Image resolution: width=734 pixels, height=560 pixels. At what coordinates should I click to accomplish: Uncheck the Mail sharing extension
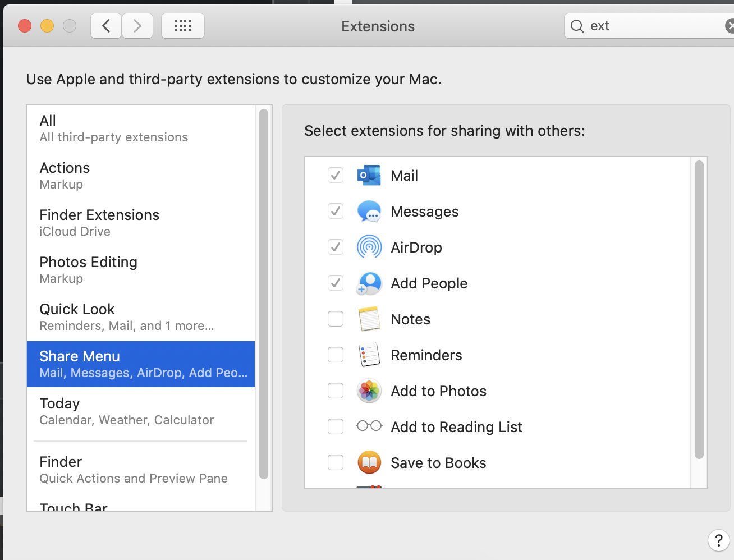pos(336,176)
